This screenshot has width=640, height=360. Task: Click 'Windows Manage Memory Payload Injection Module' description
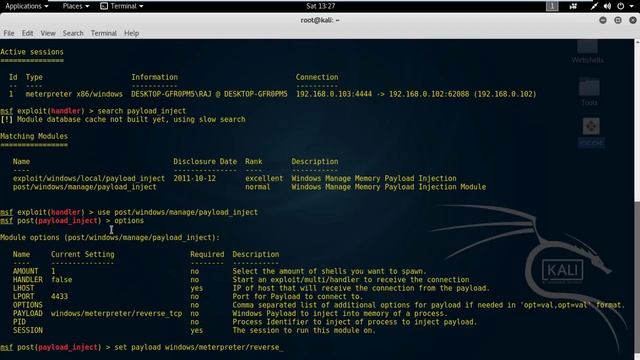coord(389,187)
